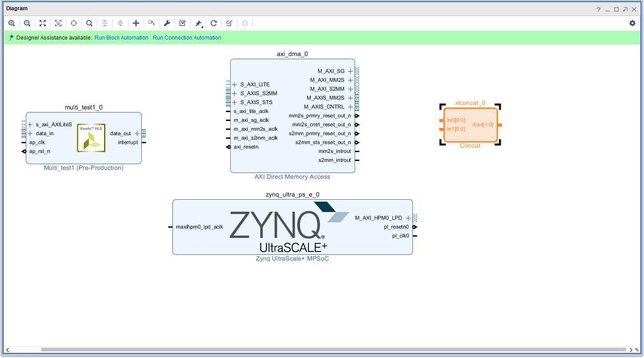644x358 pixels.
Task: Expand the M_AXI_MM2S interface port
Action: [350, 80]
